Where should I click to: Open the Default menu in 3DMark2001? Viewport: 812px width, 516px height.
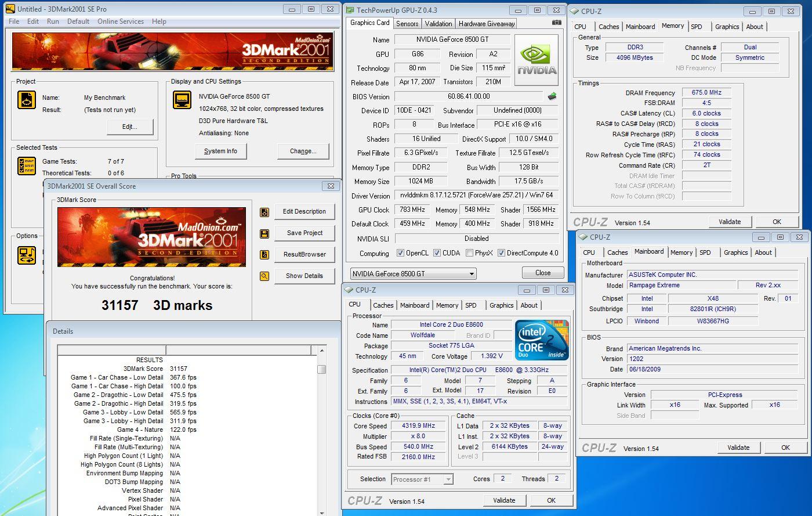(x=78, y=21)
